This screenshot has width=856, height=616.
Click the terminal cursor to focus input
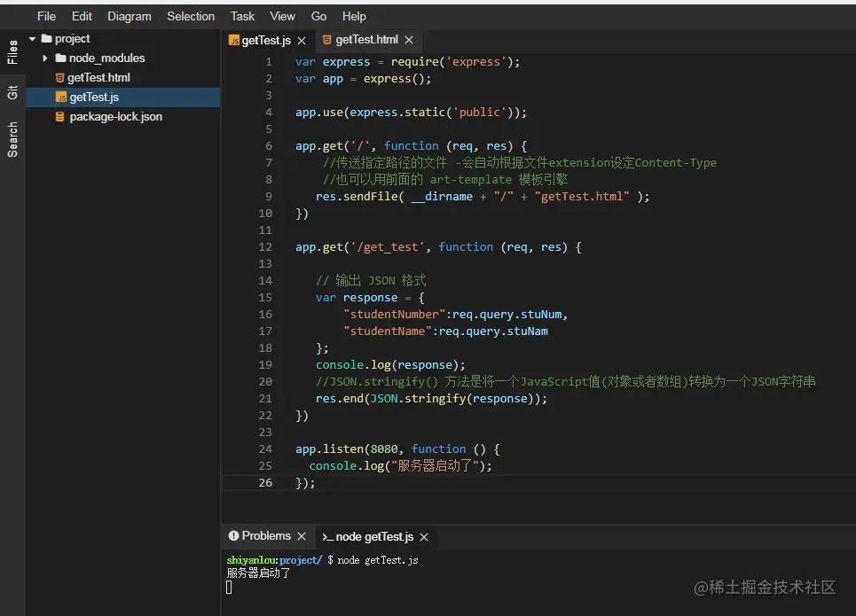click(x=229, y=587)
